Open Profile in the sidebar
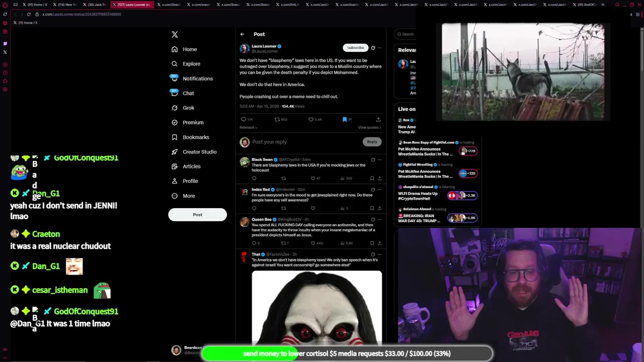Viewport: 644px width, 362px height. point(184,180)
